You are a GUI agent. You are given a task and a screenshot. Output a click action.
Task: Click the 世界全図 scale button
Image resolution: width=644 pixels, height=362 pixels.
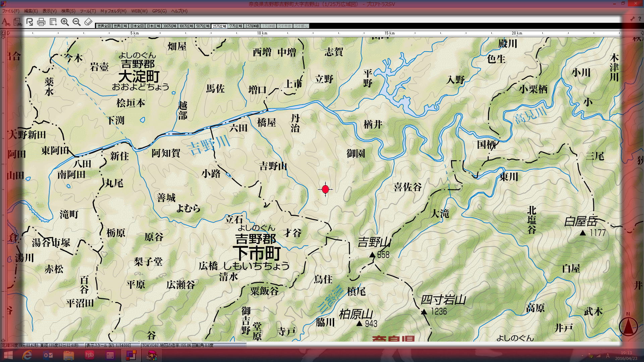tap(104, 26)
